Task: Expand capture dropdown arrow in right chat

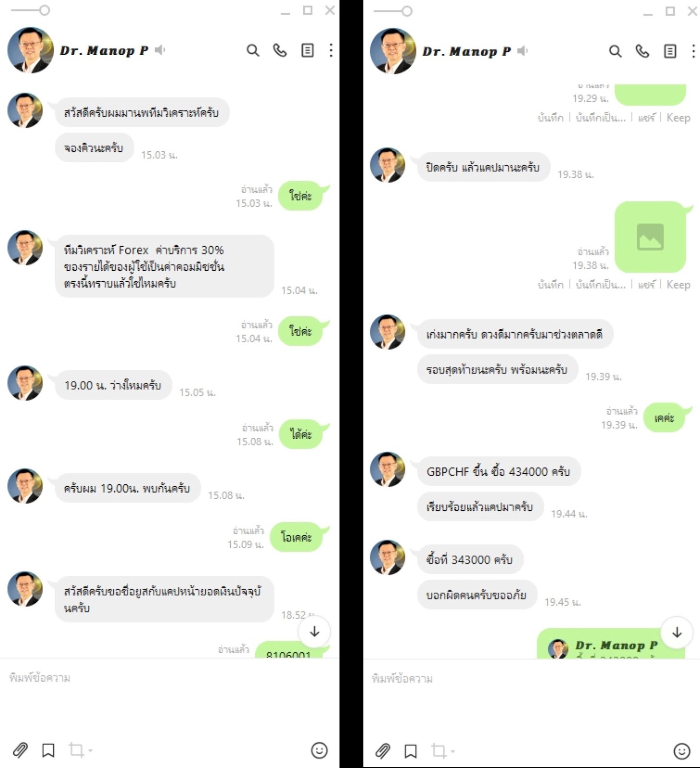Action: click(x=452, y=751)
